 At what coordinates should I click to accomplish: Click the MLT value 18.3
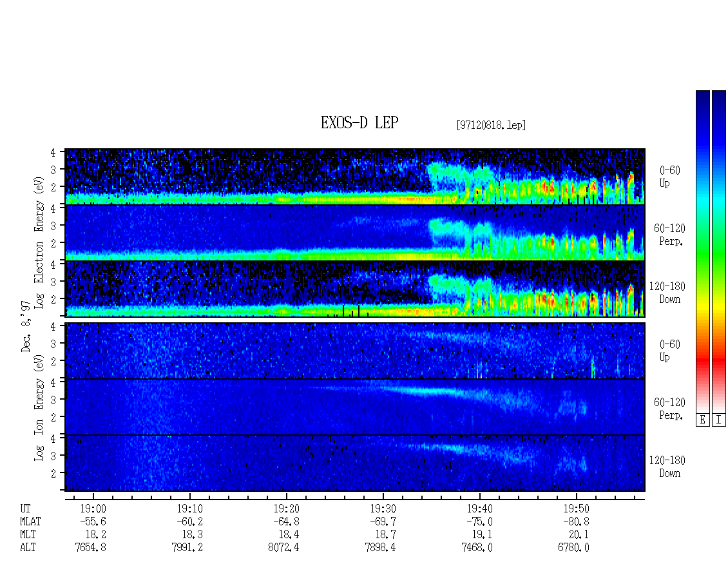tap(192, 535)
